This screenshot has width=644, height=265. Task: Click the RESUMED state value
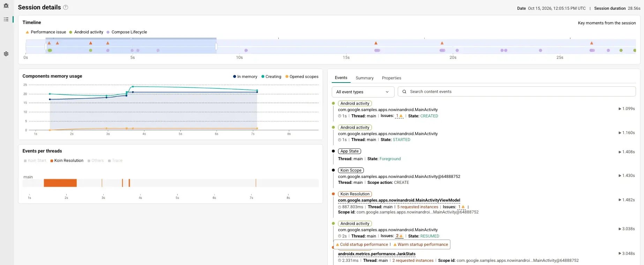coord(430,236)
